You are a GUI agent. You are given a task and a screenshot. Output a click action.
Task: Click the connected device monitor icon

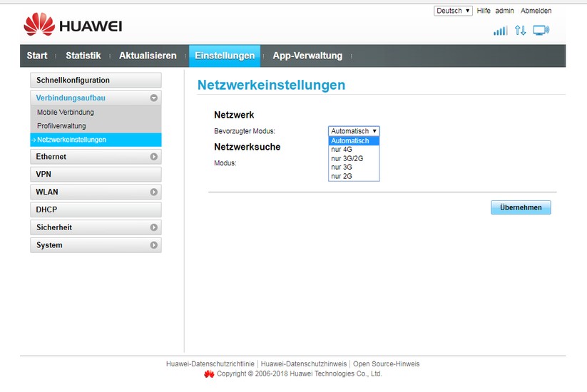tap(541, 31)
